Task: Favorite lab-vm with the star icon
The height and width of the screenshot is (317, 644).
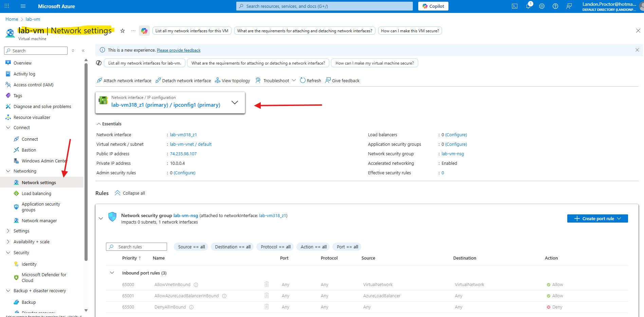Action: (123, 31)
